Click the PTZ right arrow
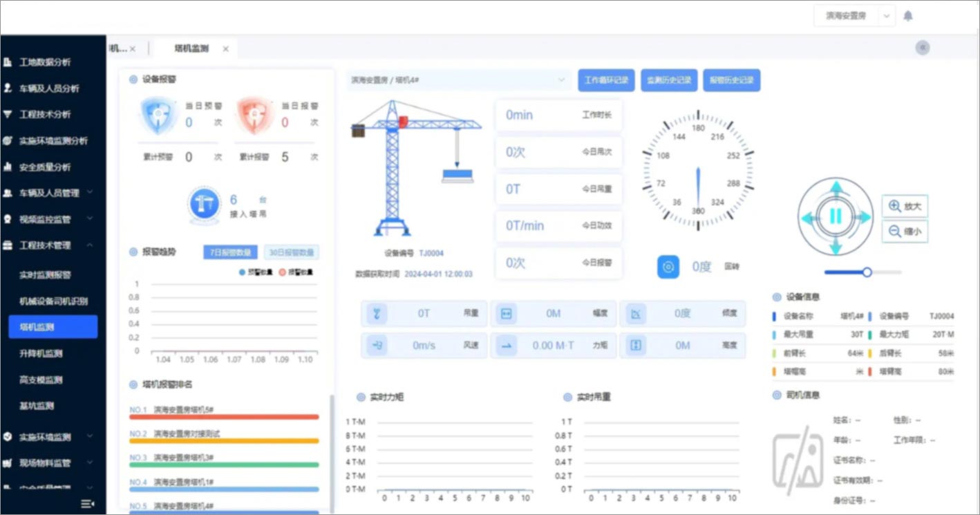Image resolution: width=980 pixels, height=515 pixels. (864, 217)
